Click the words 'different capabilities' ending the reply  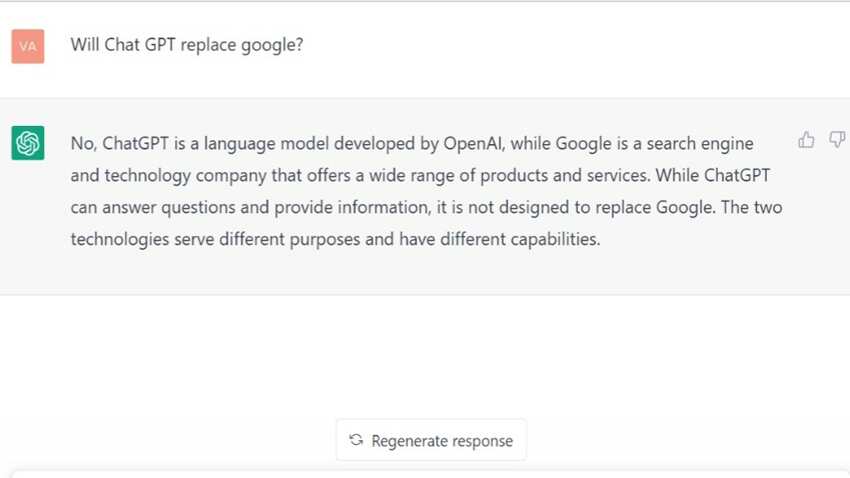tap(520, 240)
